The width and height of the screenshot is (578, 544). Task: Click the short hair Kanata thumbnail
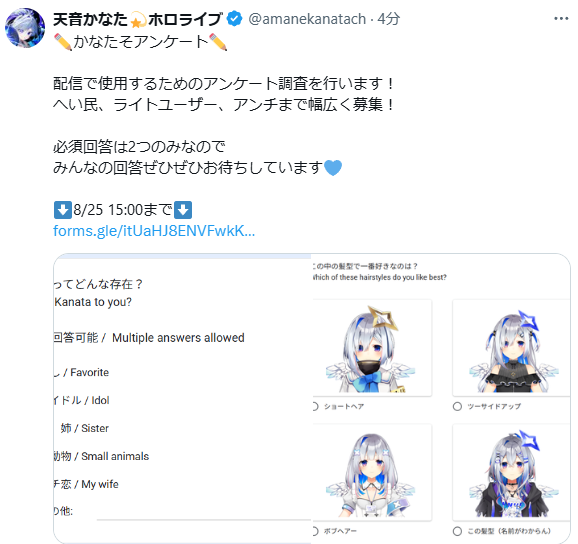pos(372,348)
